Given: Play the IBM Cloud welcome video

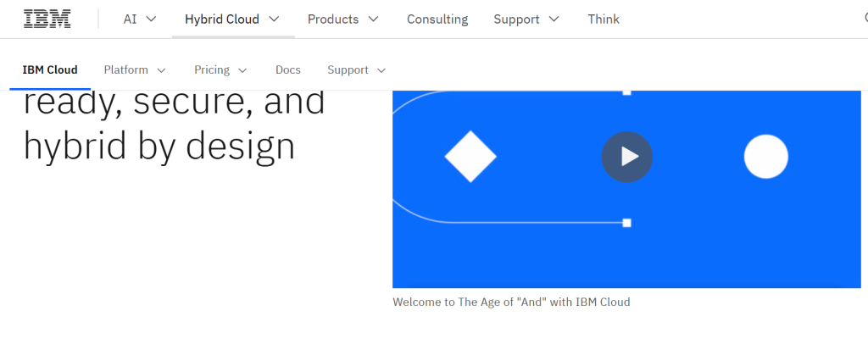Looking at the screenshot, I should pyautogui.click(x=627, y=157).
